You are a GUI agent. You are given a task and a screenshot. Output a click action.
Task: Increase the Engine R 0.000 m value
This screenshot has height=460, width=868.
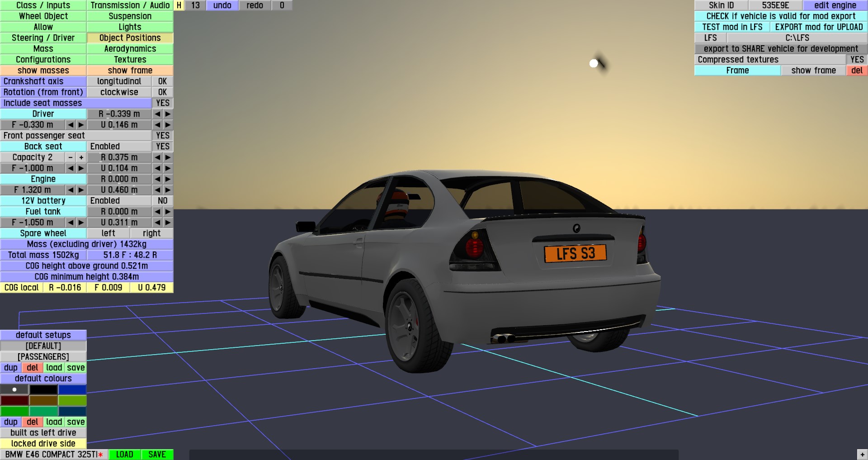(x=168, y=179)
